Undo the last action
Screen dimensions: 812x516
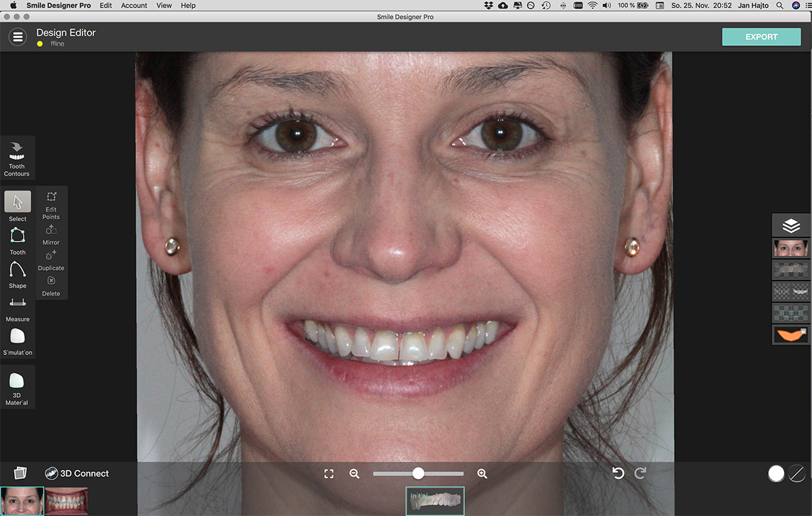(x=618, y=473)
